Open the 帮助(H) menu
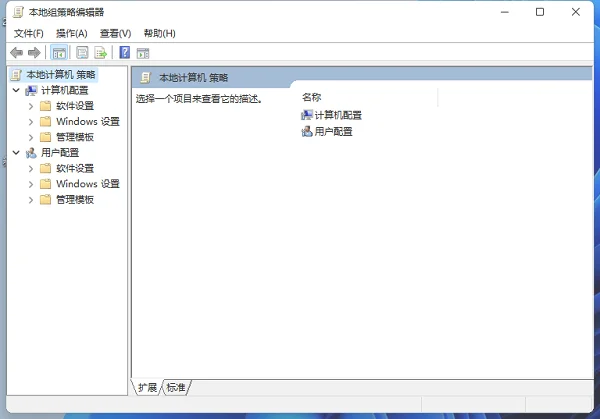 (160, 34)
